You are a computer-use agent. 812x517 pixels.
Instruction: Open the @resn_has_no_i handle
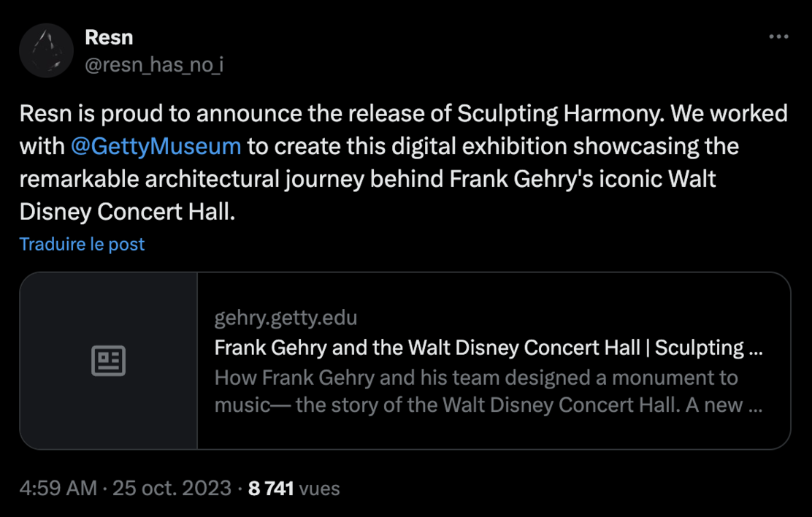point(153,65)
